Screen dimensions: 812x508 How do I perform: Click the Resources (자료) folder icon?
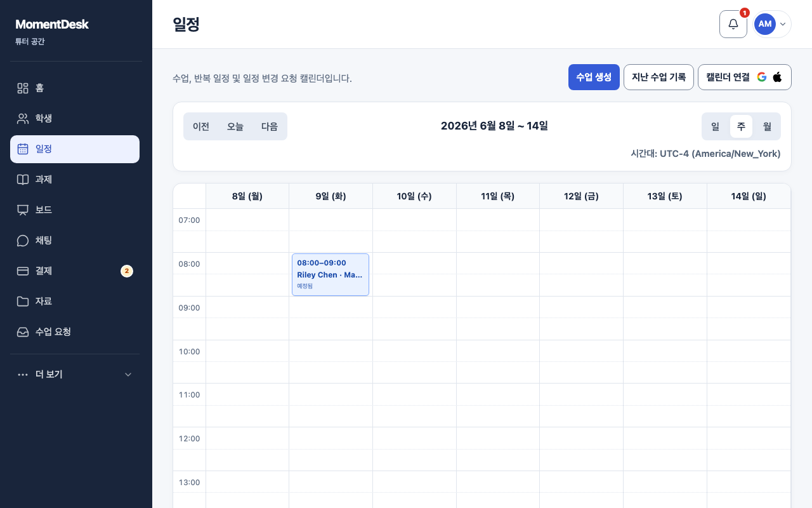pyautogui.click(x=23, y=302)
